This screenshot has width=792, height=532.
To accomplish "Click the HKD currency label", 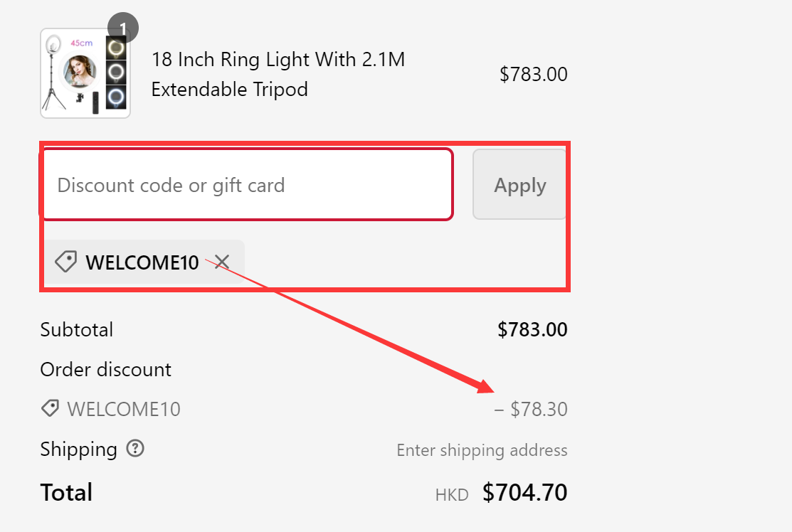I will (x=451, y=494).
